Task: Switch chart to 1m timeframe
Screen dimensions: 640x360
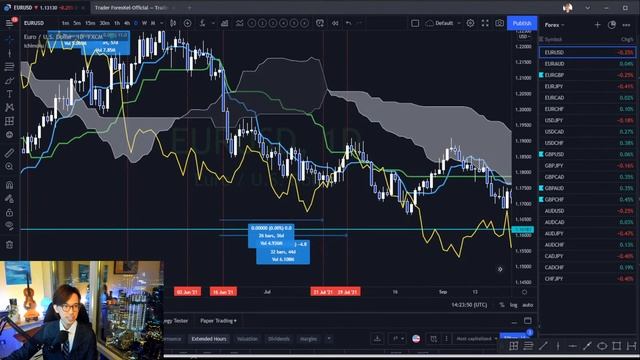Action: click(65, 23)
